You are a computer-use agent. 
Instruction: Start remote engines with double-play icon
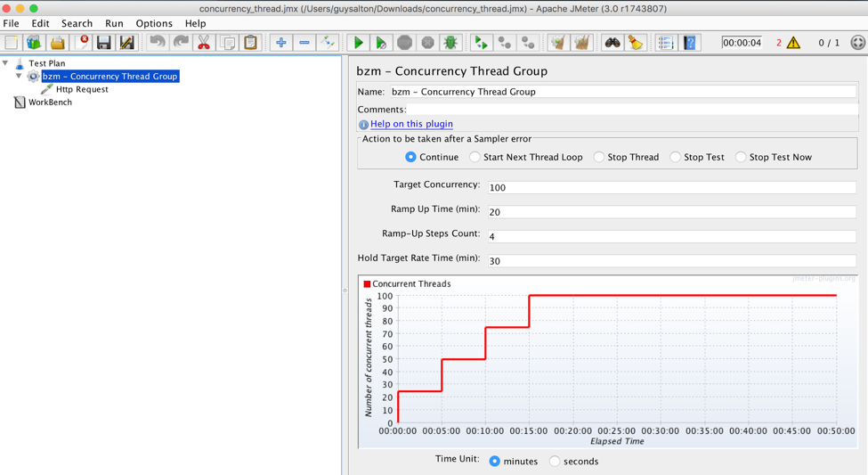click(x=481, y=43)
